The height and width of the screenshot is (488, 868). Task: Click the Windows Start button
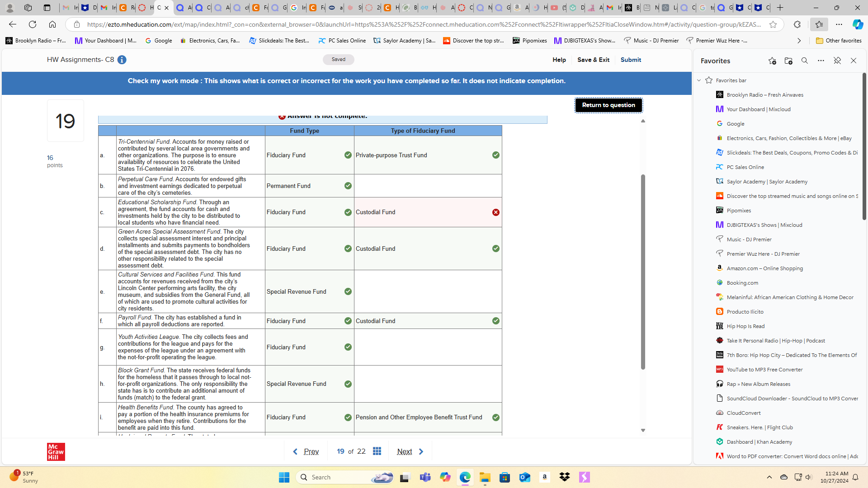pyautogui.click(x=284, y=477)
